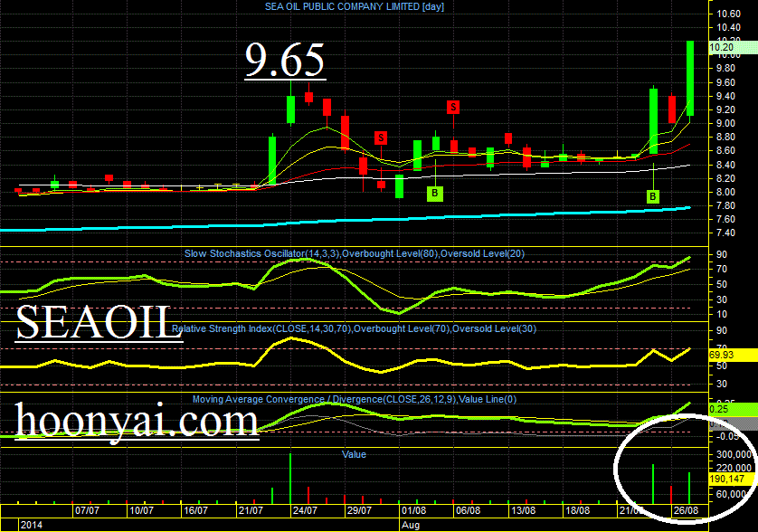Click the B buy marker in late August

point(652,196)
